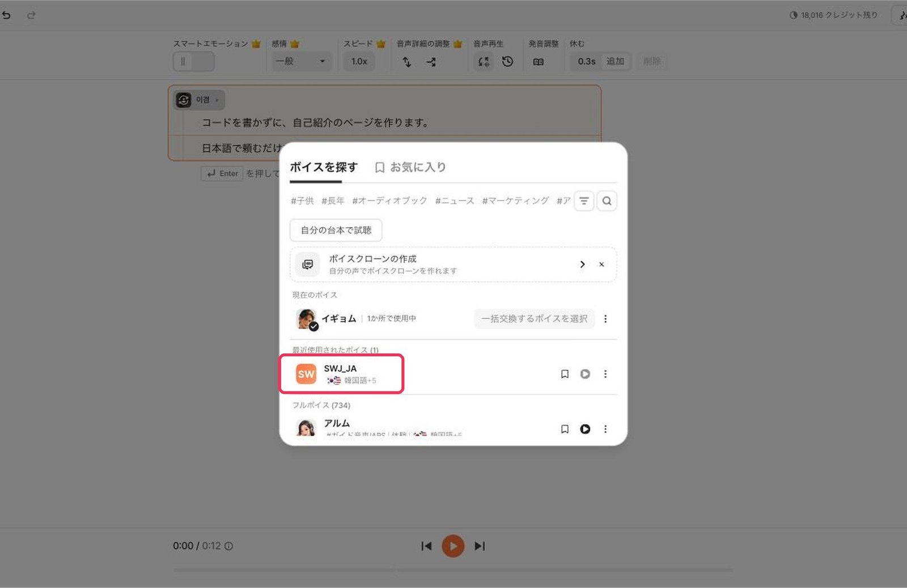This screenshot has height=588, width=907.
Task: Toggle the スマートエモーション switch
Action: point(194,61)
